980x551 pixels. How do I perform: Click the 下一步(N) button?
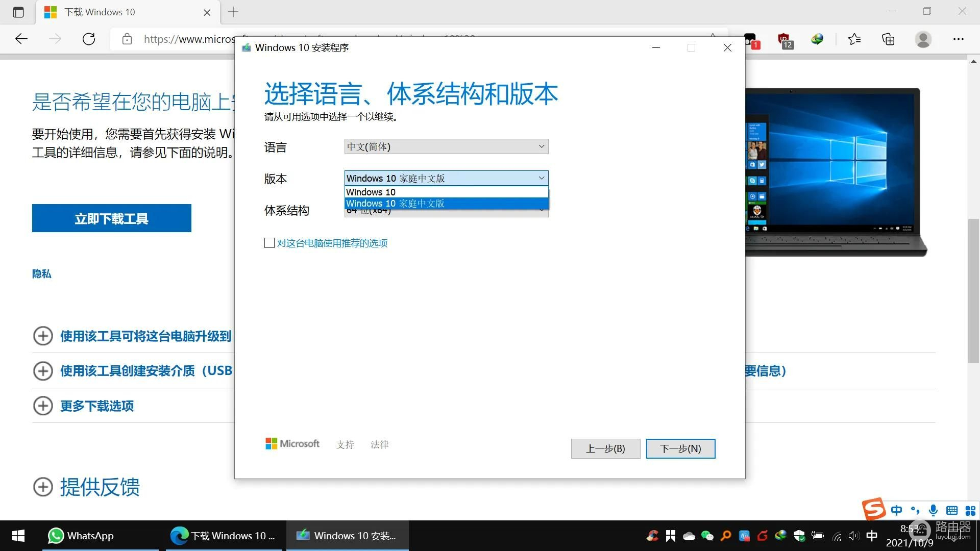click(680, 448)
